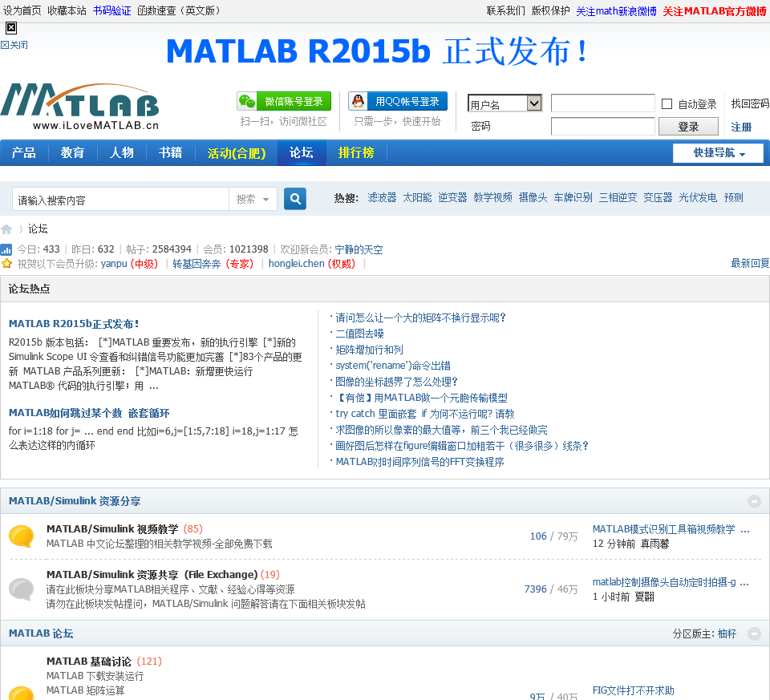Click the 版权保护 link
770x700 pixels.
pos(550,10)
